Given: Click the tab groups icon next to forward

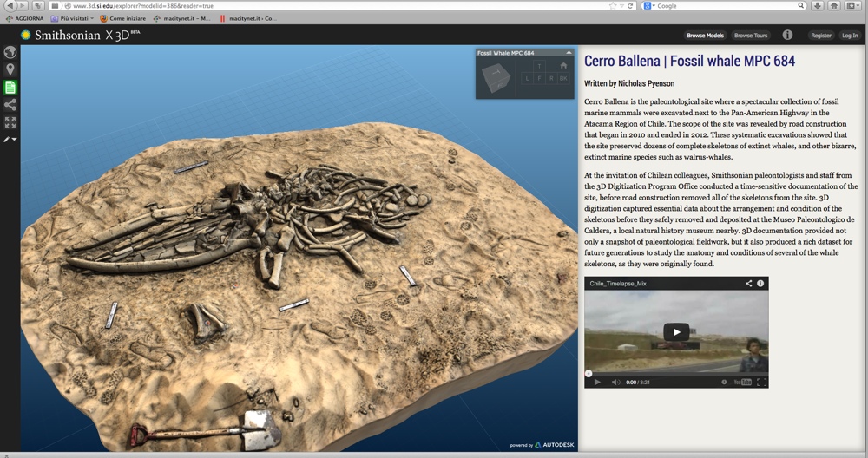Looking at the screenshot, I should pos(37,5).
